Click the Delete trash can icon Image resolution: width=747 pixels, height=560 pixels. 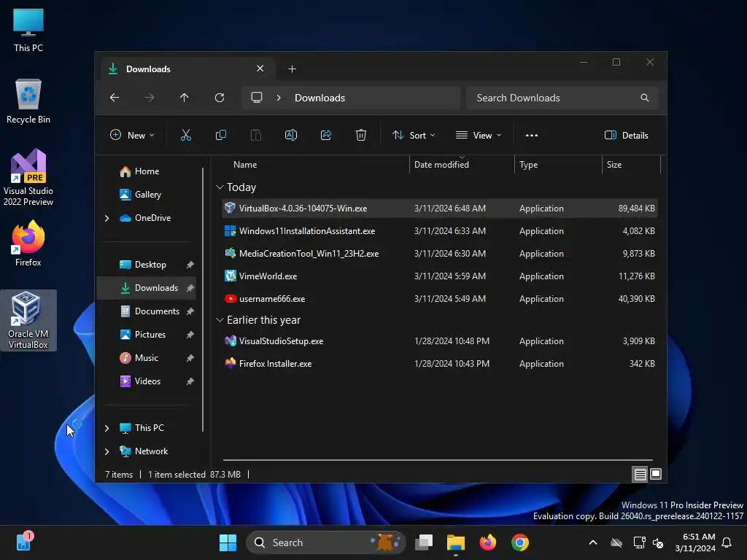point(360,135)
